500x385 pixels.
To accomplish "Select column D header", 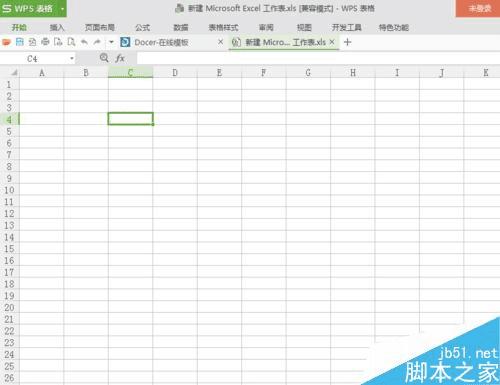I will (x=175, y=73).
